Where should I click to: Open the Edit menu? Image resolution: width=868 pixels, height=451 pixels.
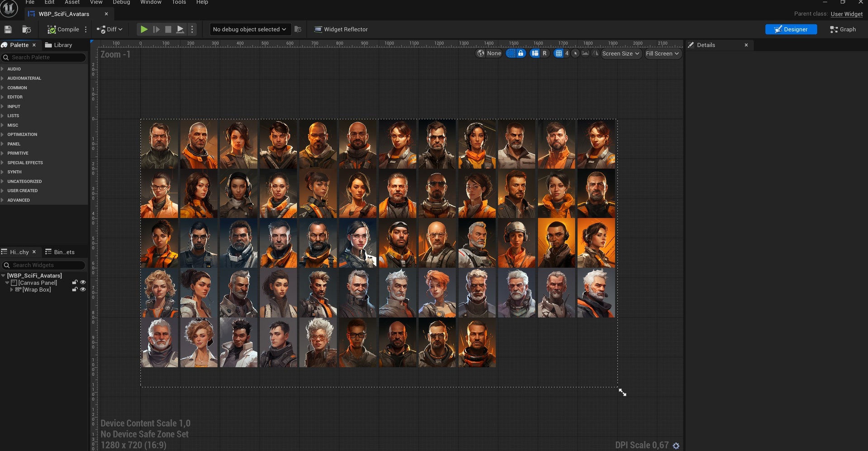point(49,2)
